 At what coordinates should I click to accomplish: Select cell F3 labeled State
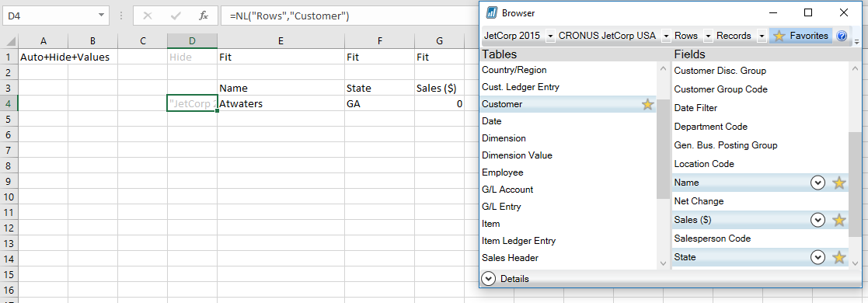click(x=379, y=88)
